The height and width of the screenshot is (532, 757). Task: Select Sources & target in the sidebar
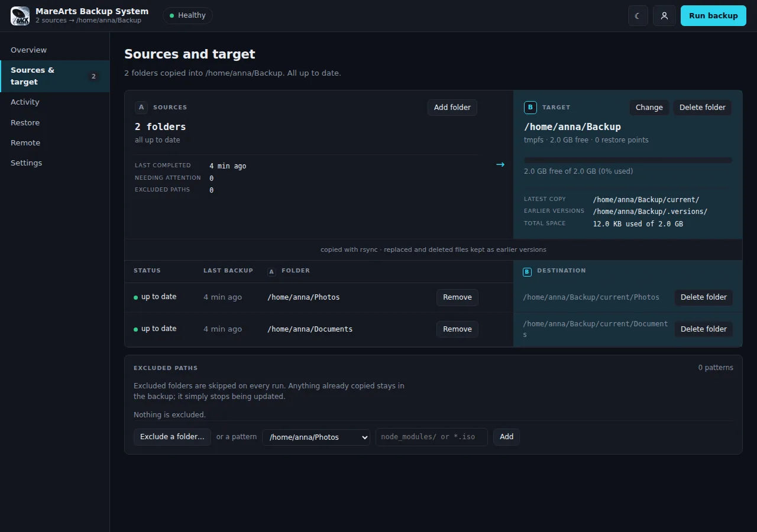point(54,76)
